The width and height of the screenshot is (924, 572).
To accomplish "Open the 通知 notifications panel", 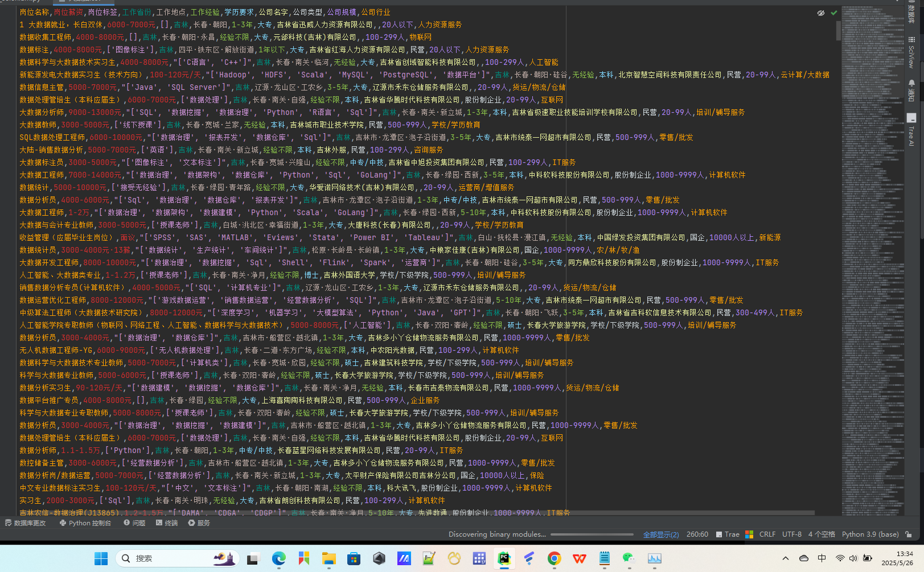I will (911, 90).
